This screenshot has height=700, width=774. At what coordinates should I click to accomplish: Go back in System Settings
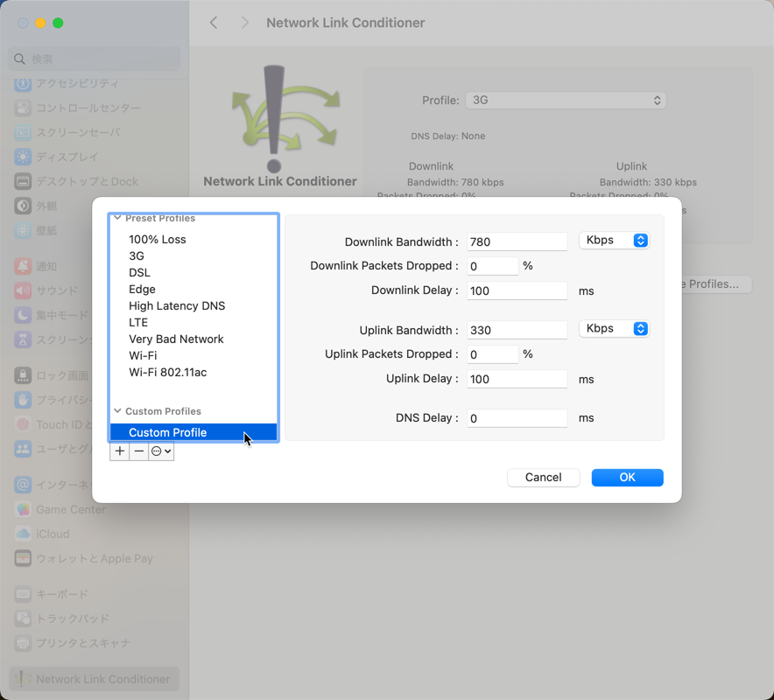coord(214,23)
